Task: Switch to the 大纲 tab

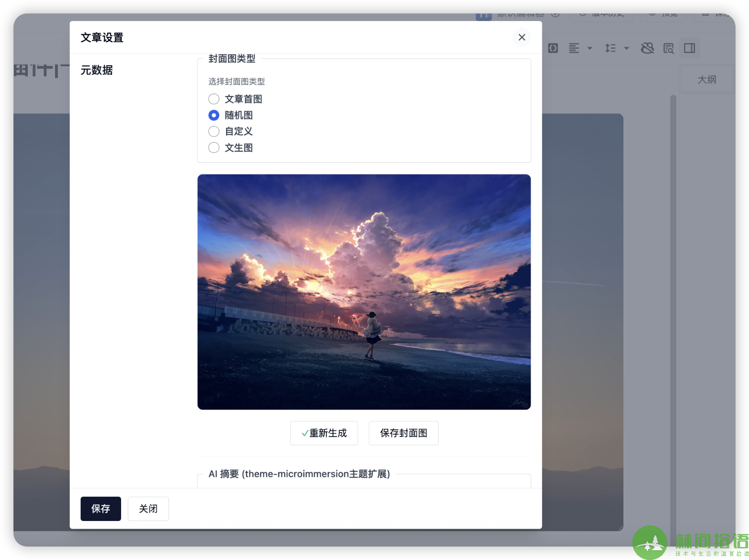Action: (706, 79)
